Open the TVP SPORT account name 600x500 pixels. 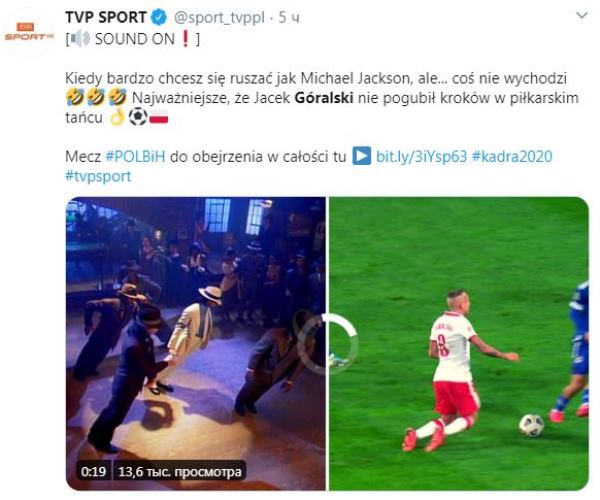click(106, 18)
